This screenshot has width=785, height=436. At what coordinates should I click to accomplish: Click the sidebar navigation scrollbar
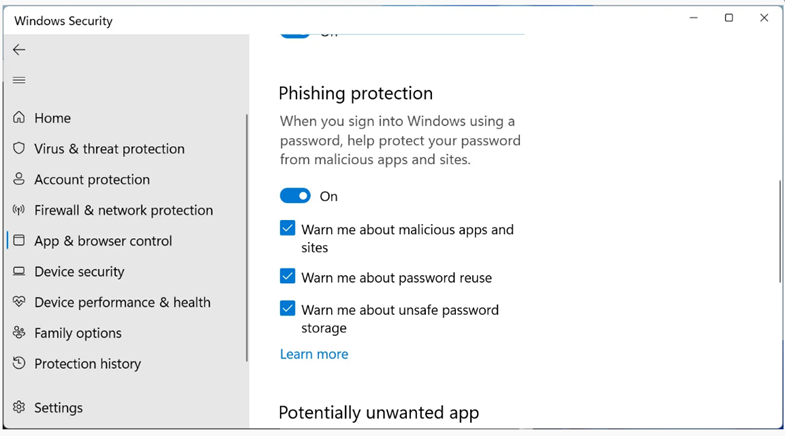pyautogui.click(x=247, y=237)
